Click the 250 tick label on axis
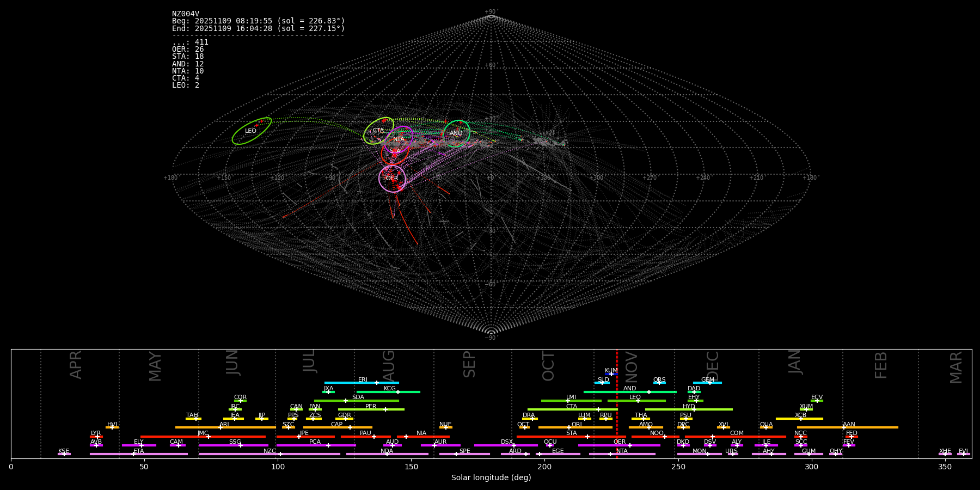 point(678,467)
